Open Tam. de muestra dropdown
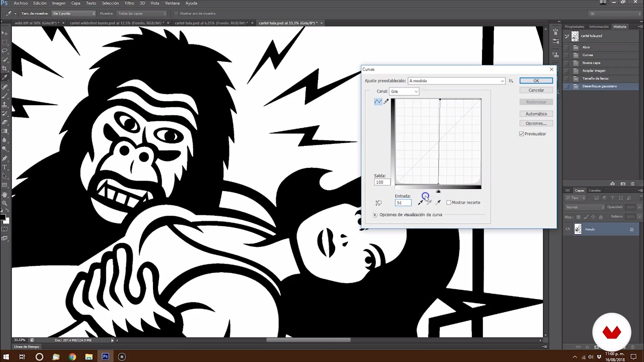 tap(73, 14)
